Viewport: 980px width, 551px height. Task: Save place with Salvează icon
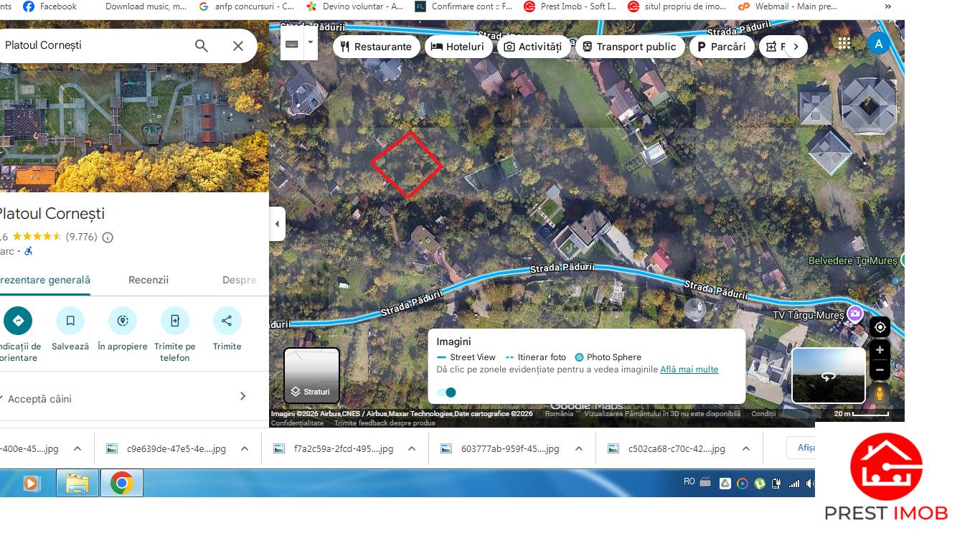pyautogui.click(x=70, y=321)
